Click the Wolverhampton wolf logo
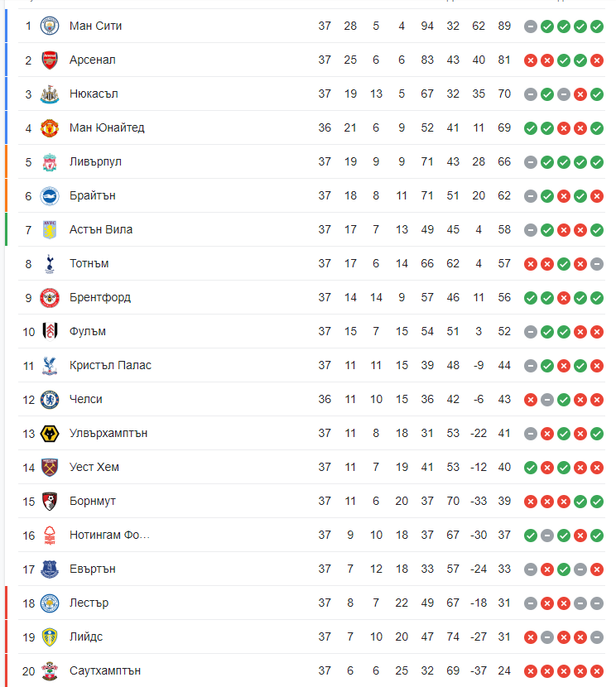The width and height of the screenshot is (616, 687). [x=50, y=434]
